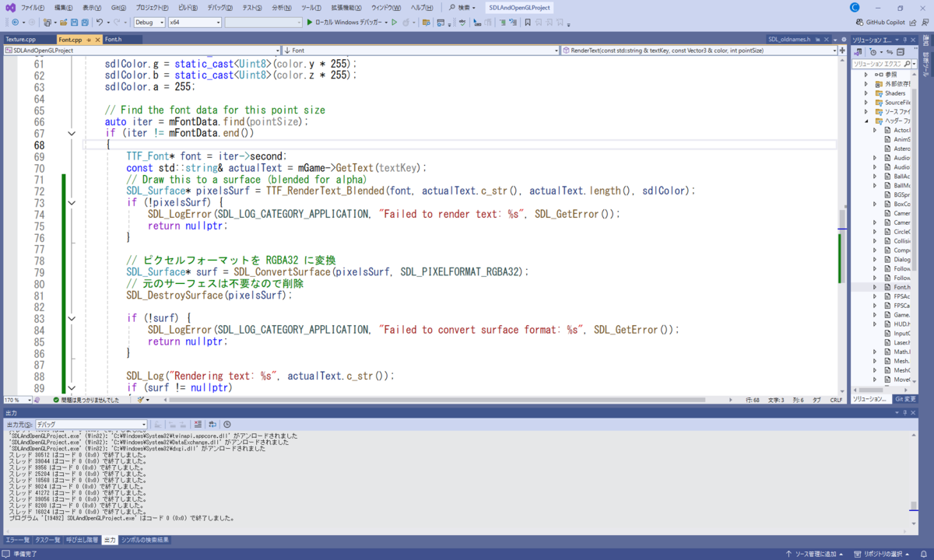Open the x64 platform dropdown
The image size is (934, 560).
(195, 23)
